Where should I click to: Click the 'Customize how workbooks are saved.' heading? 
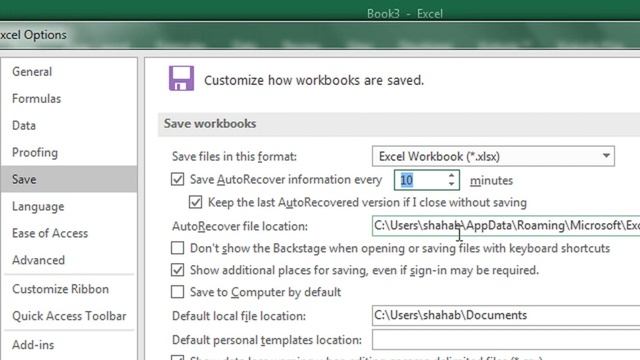click(x=314, y=80)
